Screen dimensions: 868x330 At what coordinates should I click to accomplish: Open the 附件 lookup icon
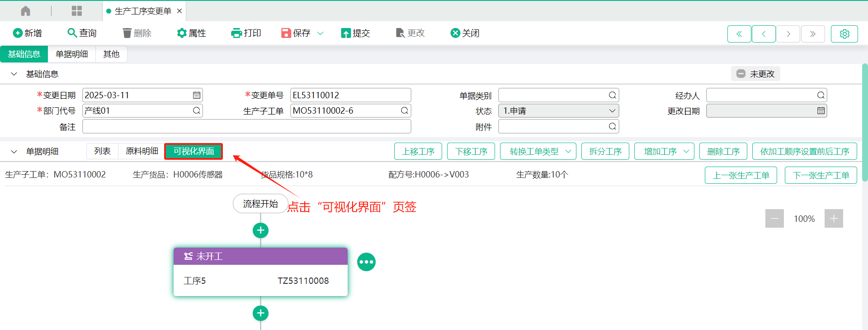(x=613, y=126)
